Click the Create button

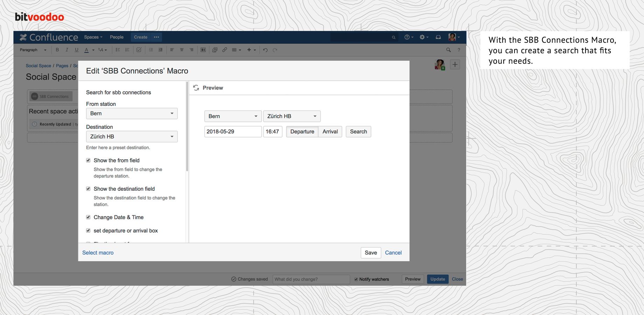point(141,37)
